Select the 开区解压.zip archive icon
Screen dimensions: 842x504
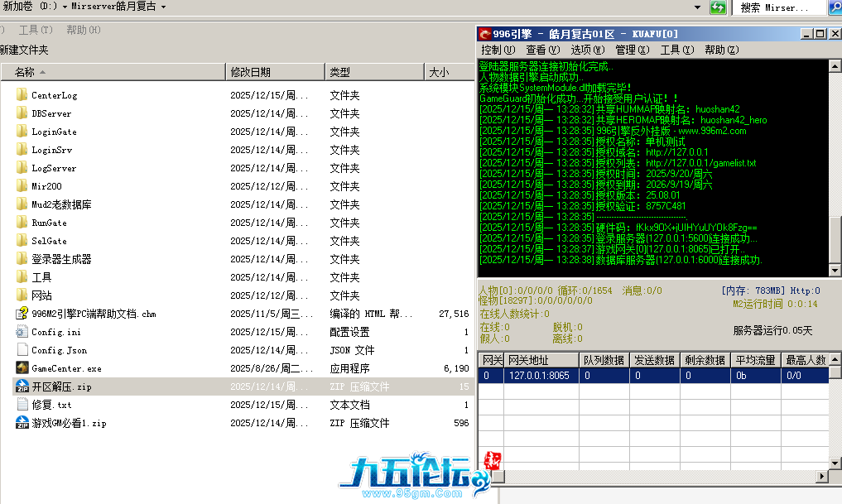coord(22,386)
